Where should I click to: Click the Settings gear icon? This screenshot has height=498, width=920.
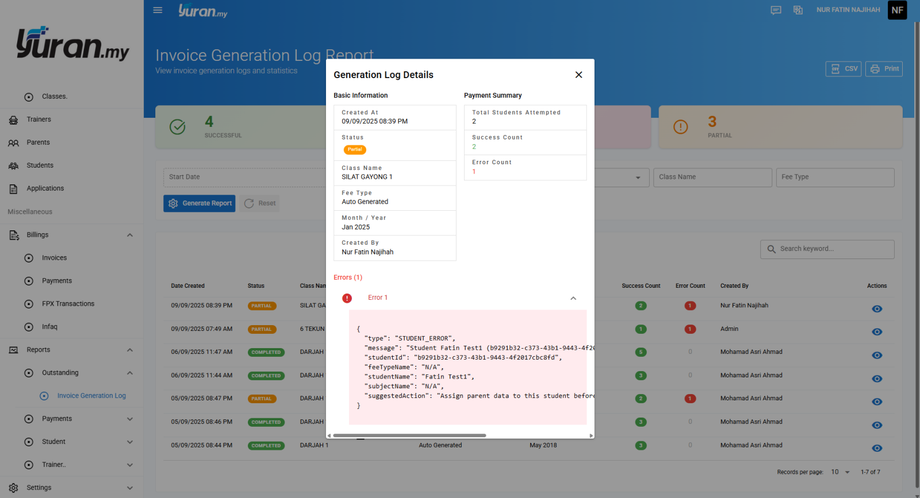pyautogui.click(x=13, y=487)
